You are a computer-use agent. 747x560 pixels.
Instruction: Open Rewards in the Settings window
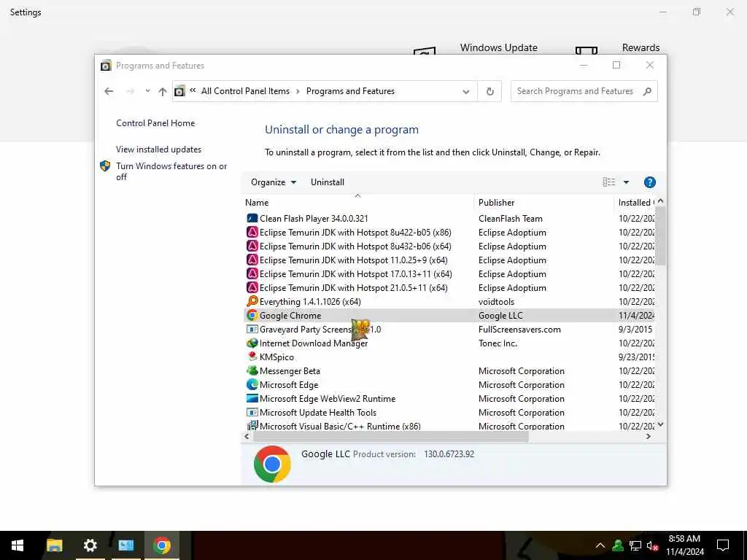click(640, 47)
